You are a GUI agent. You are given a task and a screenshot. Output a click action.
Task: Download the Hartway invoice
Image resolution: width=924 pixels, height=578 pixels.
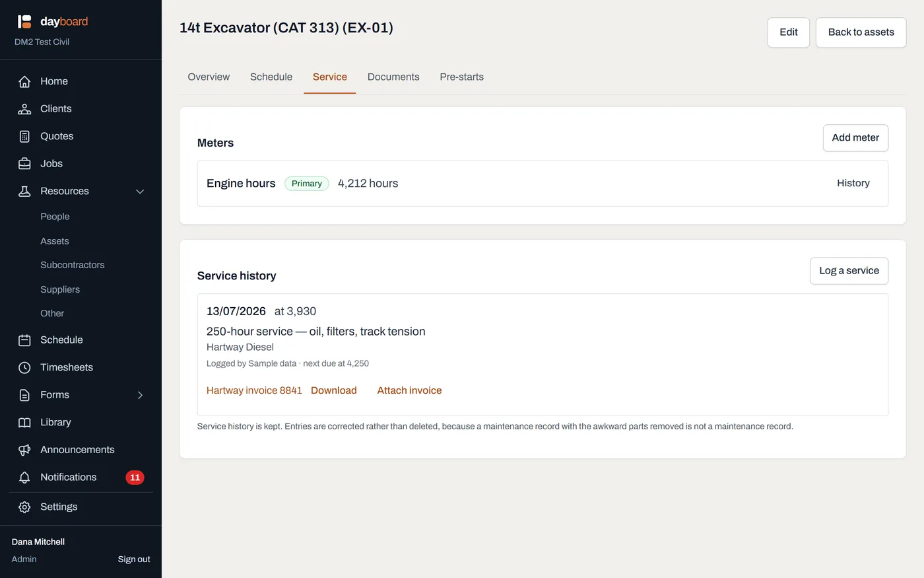(334, 390)
